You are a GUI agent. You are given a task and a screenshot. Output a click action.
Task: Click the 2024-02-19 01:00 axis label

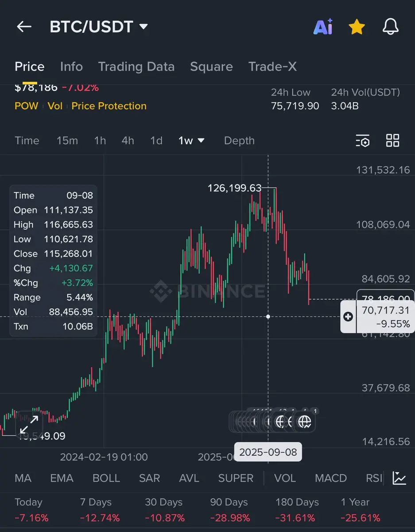point(104,457)
